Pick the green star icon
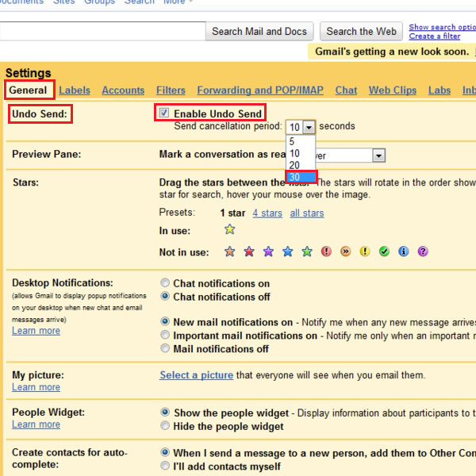 point(307,251)
